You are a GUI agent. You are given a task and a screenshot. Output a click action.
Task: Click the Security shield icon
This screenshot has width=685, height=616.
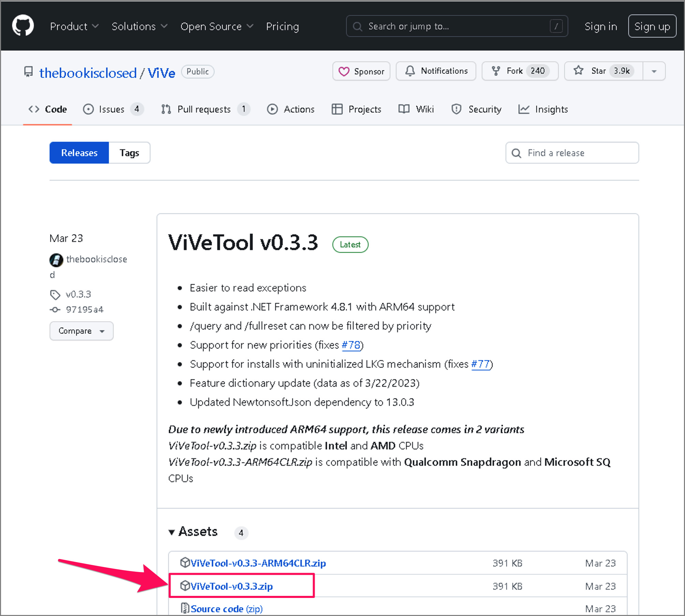[x=456, y=109]
